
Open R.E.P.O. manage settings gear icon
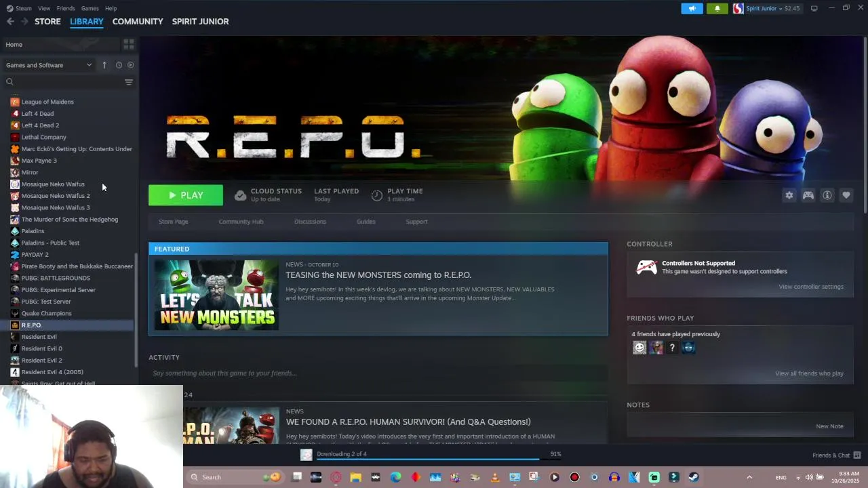tap(789, 195)
